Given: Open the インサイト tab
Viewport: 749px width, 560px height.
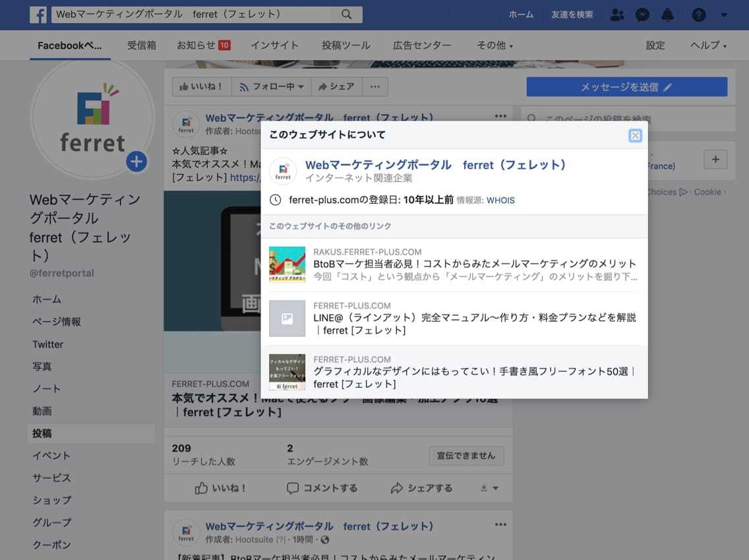Looking at the screenshot, I should [x=275, y=46].
